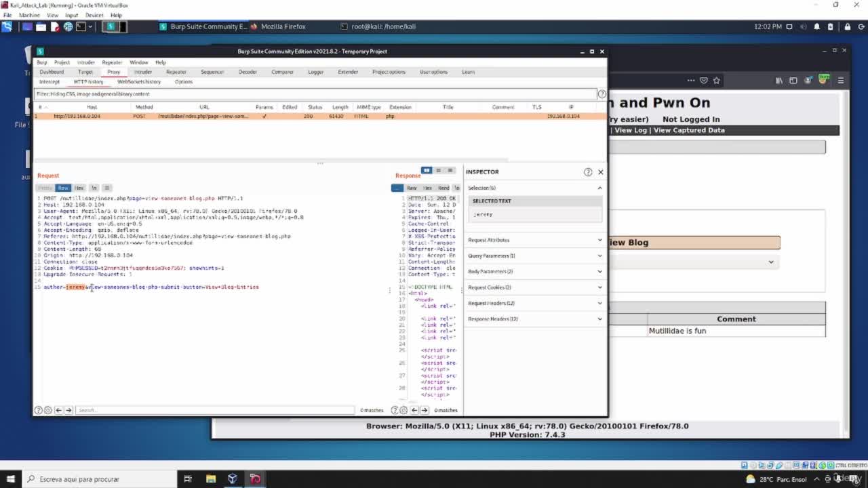Click View Captured Data link
The height and width of the screenshot is (488, 868).
tap(689, 130)
